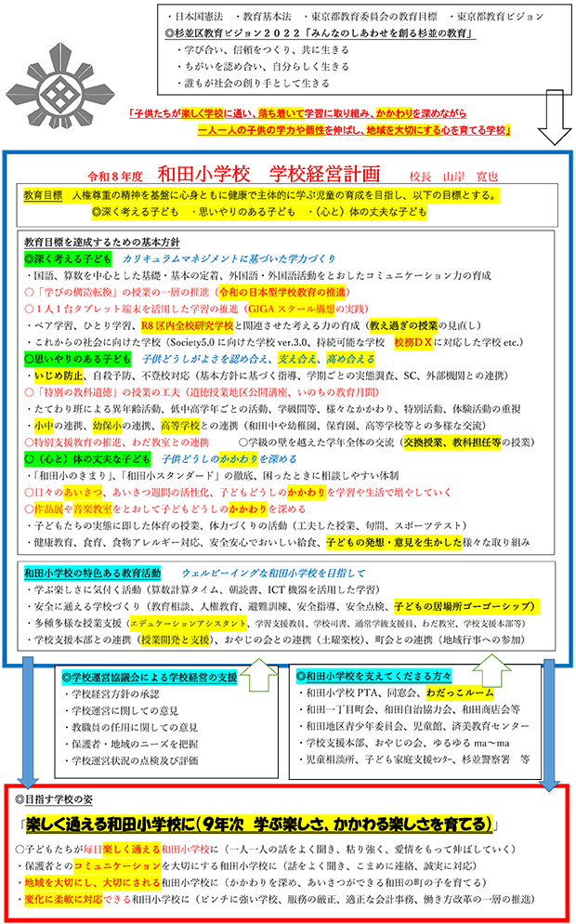Click the line "ちがいを認め合い、自分らしく生きる"
The width and height of the screenshot is (576, 924).
tap(267, 67)
